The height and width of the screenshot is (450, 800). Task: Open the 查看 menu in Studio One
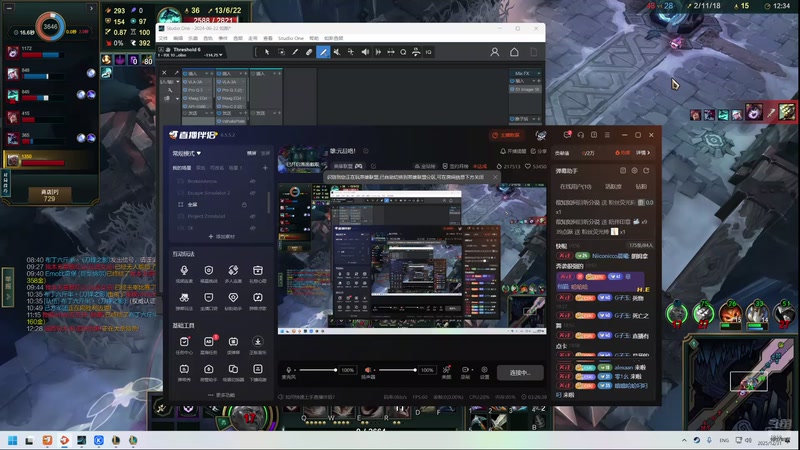click(267, 38)
